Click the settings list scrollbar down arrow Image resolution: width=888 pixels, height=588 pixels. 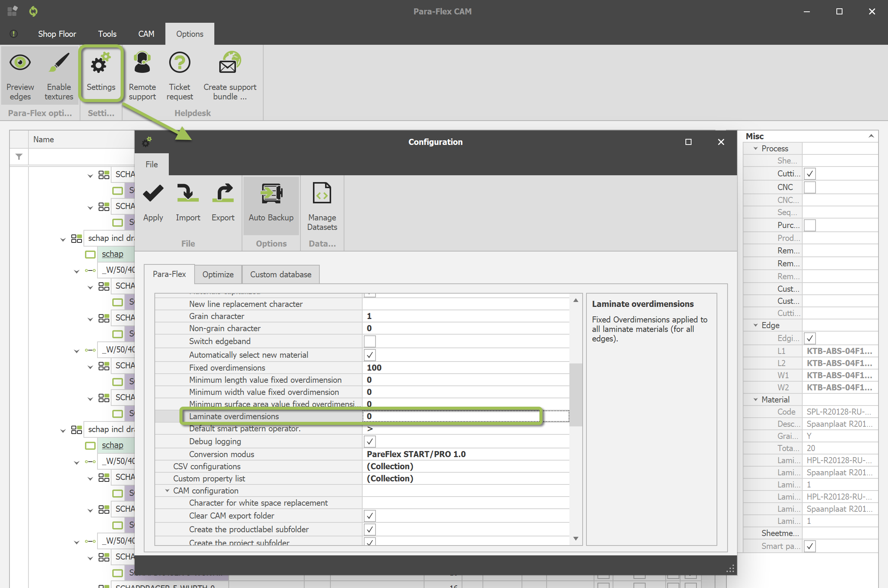coord(575,539)
